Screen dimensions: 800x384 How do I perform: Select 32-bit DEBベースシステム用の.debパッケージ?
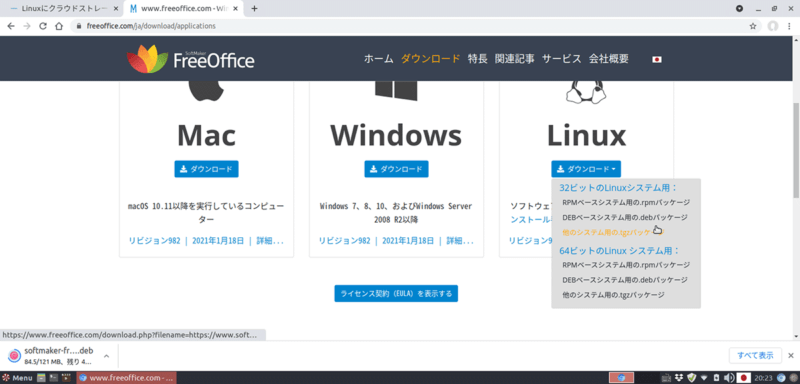click(x=625, y=217)
